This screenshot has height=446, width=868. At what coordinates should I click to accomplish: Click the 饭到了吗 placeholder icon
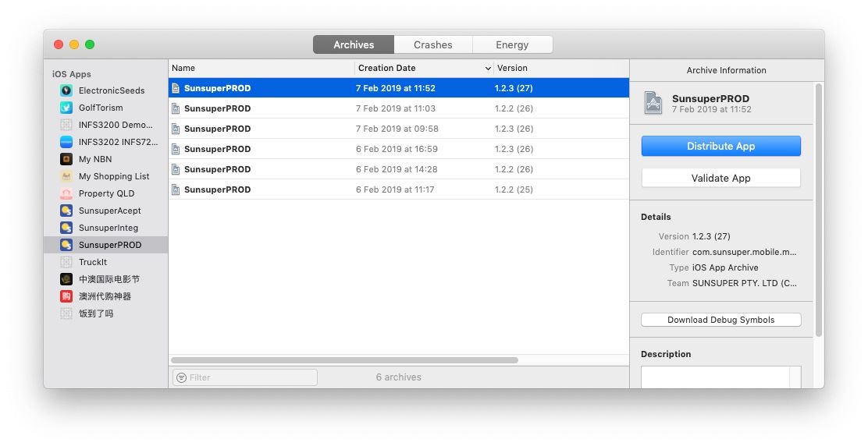tap(66, 313)
